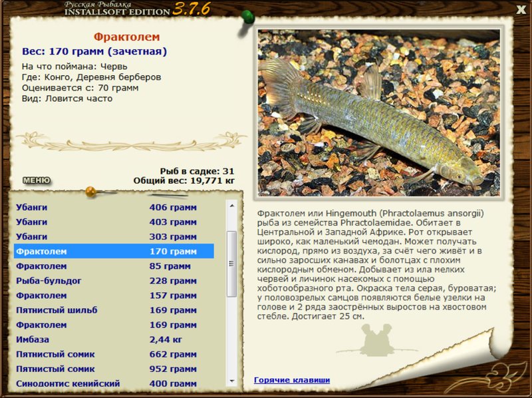Open the Горячие клавиши link

click(292, 380)
